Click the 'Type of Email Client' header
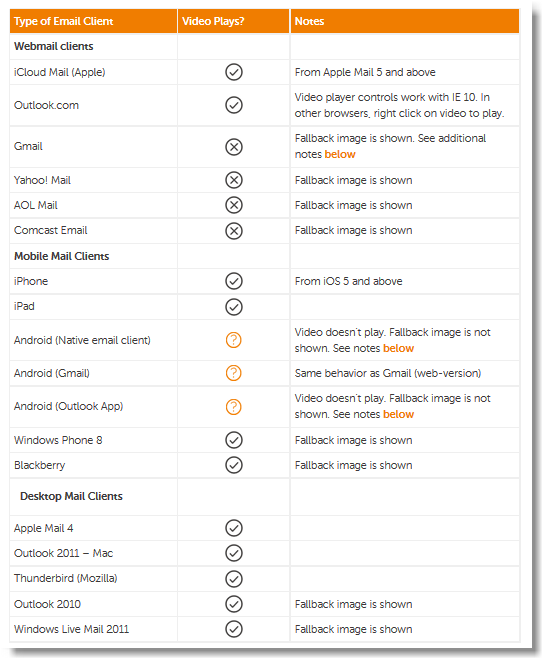Viewport: 542px width, 658px height. [63, 21]
